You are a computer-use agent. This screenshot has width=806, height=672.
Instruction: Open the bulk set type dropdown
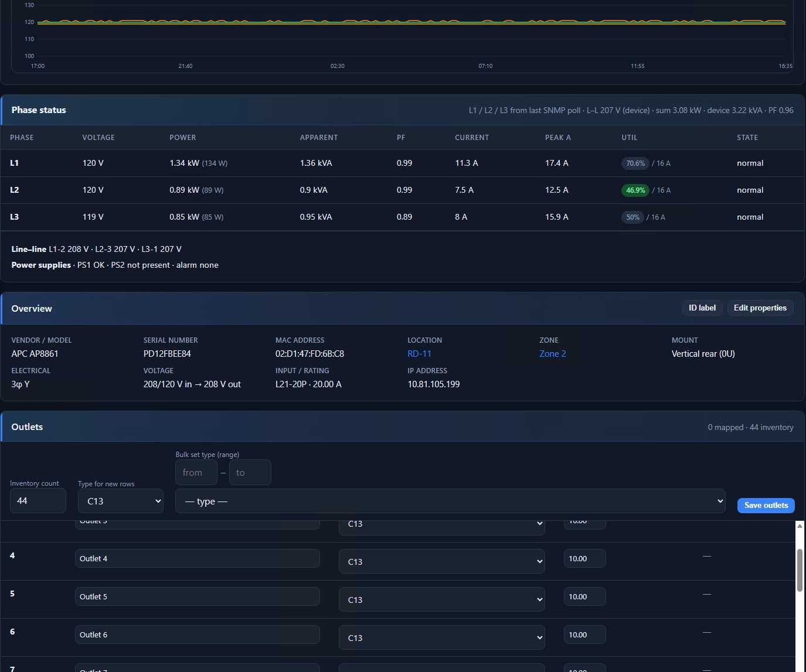[x=450, y=501]
